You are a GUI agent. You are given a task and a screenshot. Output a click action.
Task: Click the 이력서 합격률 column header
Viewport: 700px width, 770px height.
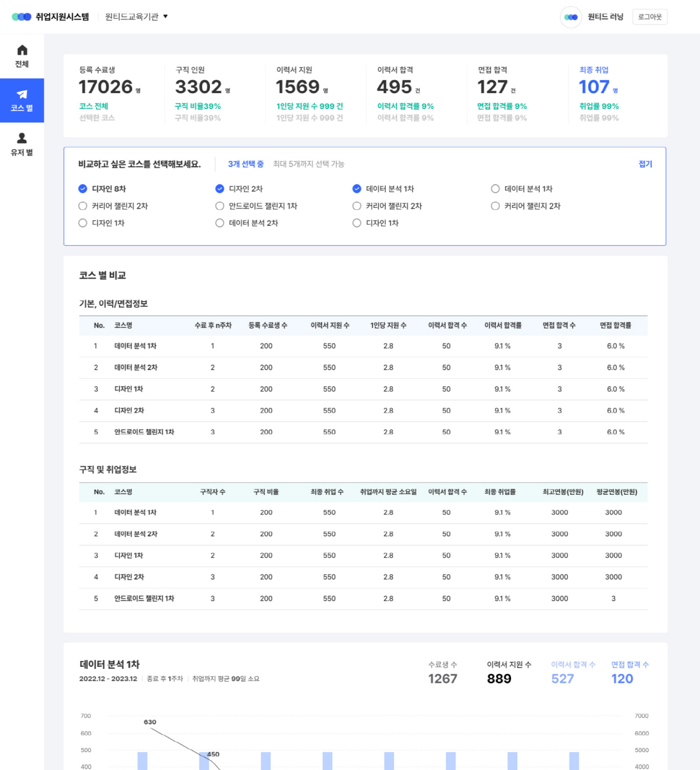[x=503, y=325]
